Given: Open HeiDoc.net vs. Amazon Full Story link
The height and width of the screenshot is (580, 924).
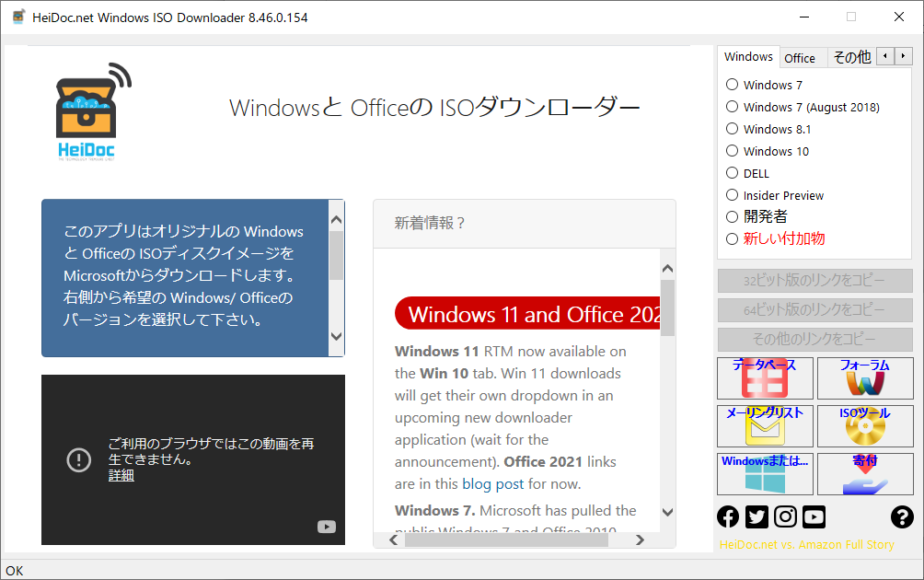Looking at the screenshot, I should coord(806,544).
